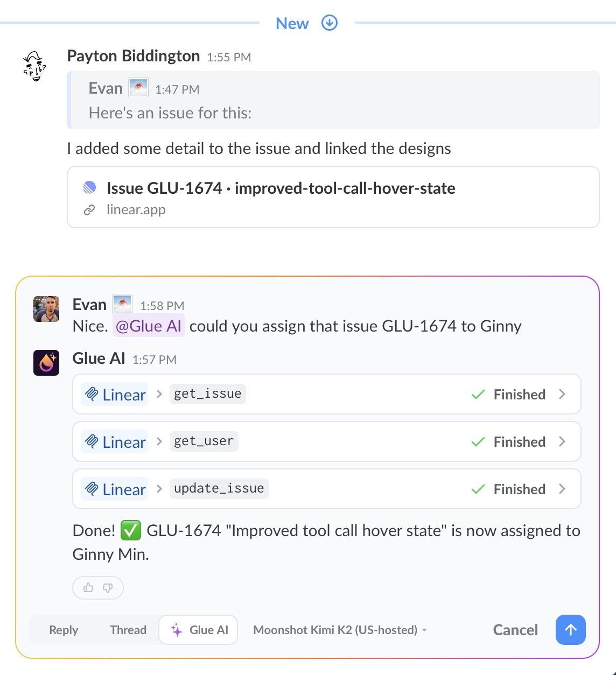
Task: Click the Cancel button
Action: (x=515, y=630)
